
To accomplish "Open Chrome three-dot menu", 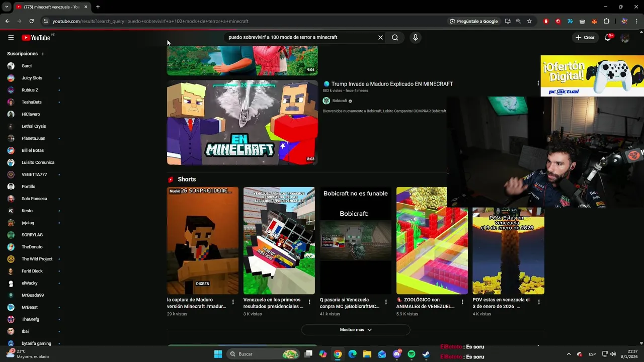I will [x=637, y=21].
